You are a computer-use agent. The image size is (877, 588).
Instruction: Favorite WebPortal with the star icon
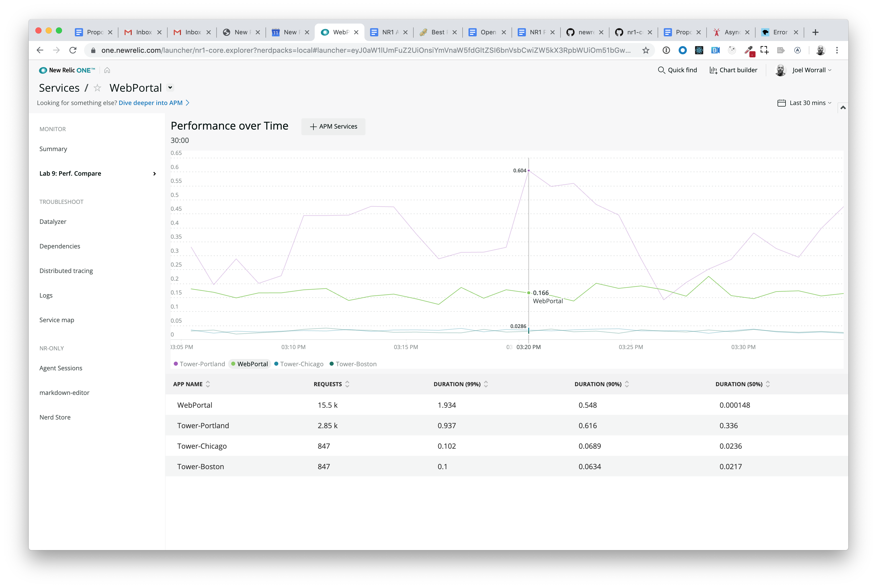coord(98,88)
